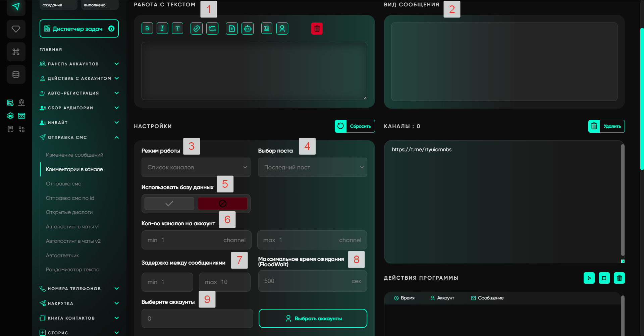Disable database use with red prohibit toggle
This screenshot has height=336, width=644.
222,204
